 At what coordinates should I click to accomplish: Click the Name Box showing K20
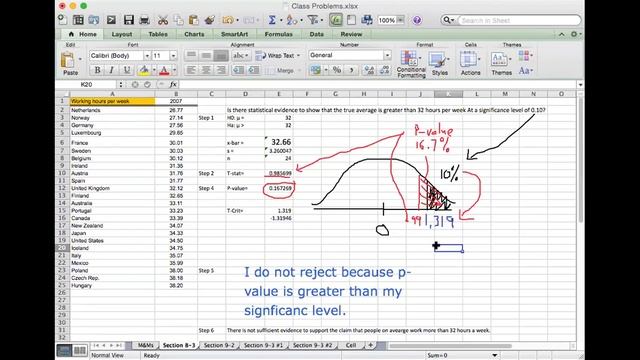[87, 84]
